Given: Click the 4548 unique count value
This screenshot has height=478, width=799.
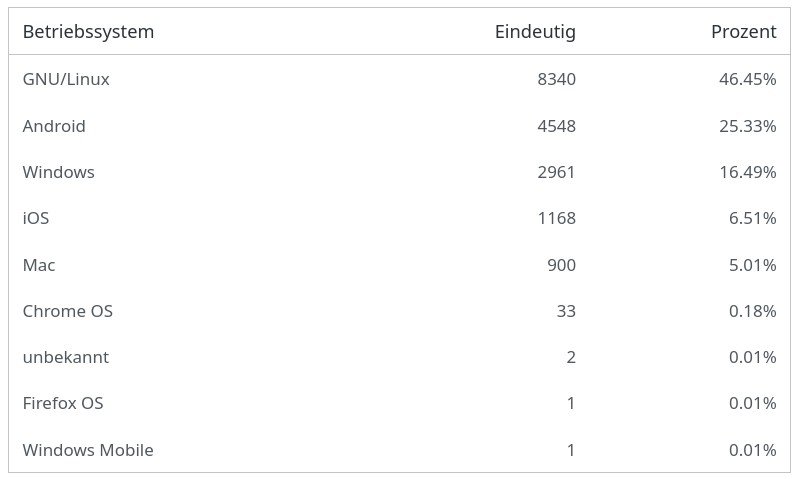Looking at the screenshot, I should click(x=556, y=126).
